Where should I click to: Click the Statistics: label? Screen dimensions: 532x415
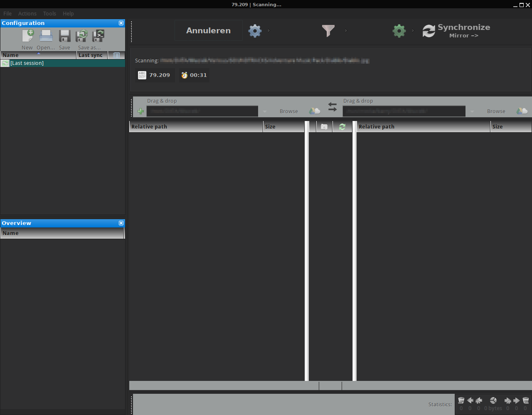point(440,404)
